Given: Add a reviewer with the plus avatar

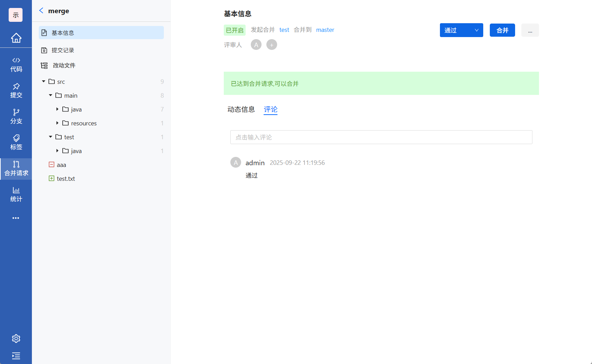Looking at the screenshot, I should pos(272,44).
